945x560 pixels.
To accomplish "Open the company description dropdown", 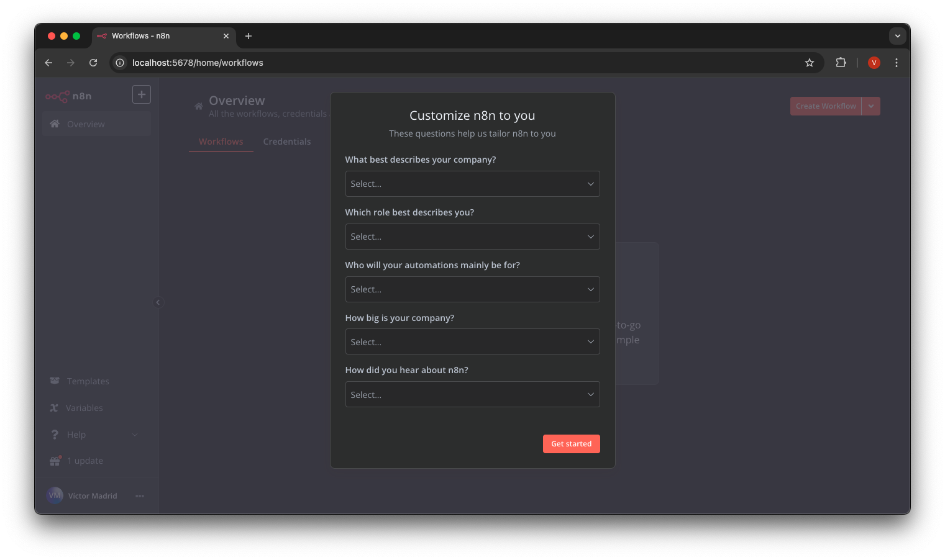I will (472, 184).
